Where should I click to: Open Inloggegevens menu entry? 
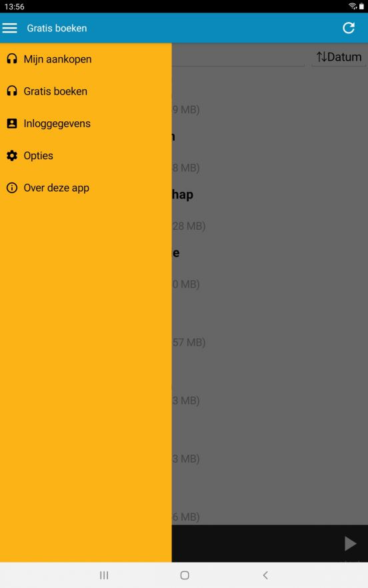85,123
